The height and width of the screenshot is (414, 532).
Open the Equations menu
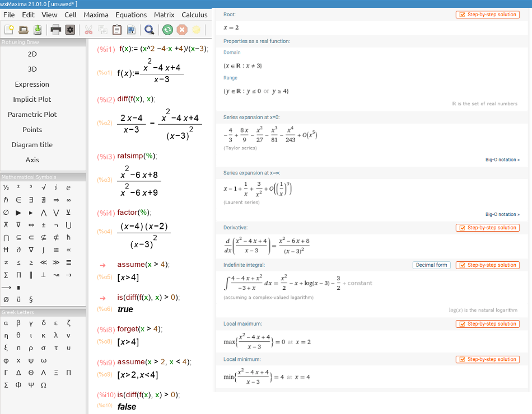click(131, 15)
